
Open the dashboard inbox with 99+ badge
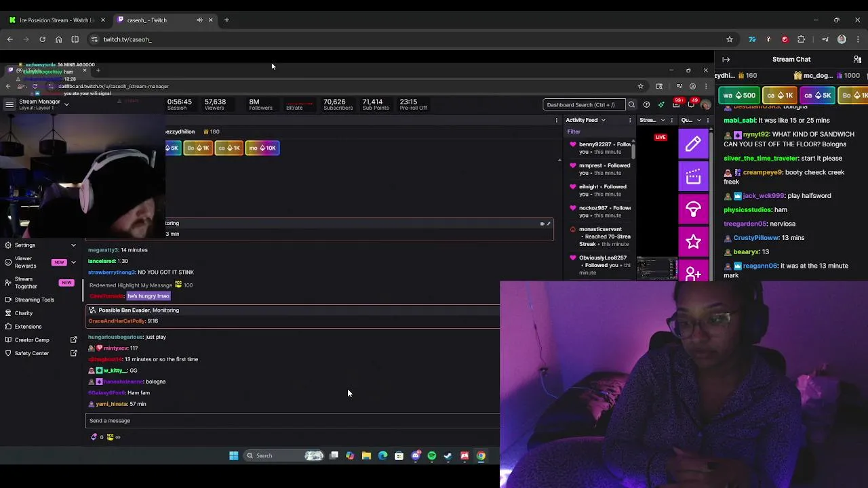[677, 104]
